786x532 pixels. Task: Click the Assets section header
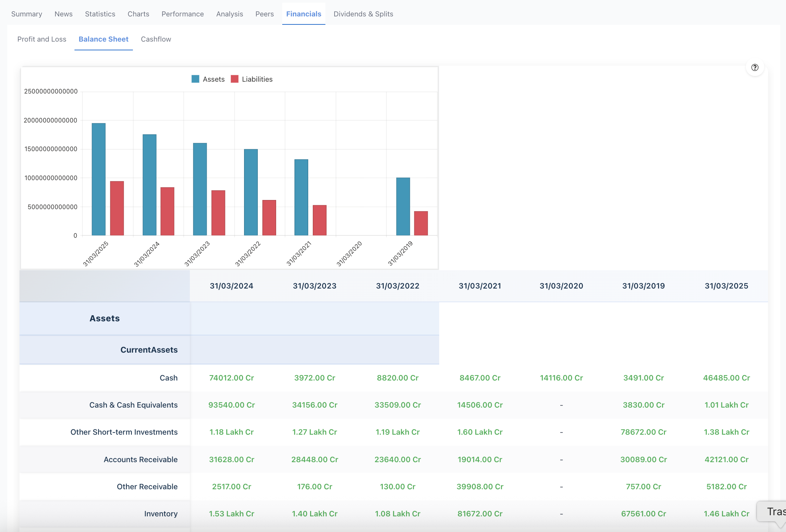tap(105, 318)
